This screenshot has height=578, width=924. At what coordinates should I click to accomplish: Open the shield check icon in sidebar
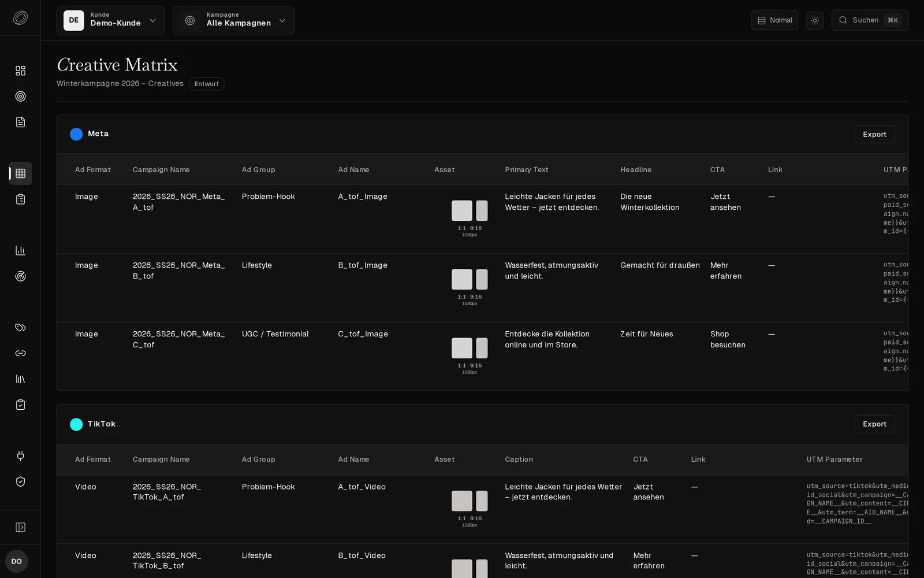tap(20, 481)
